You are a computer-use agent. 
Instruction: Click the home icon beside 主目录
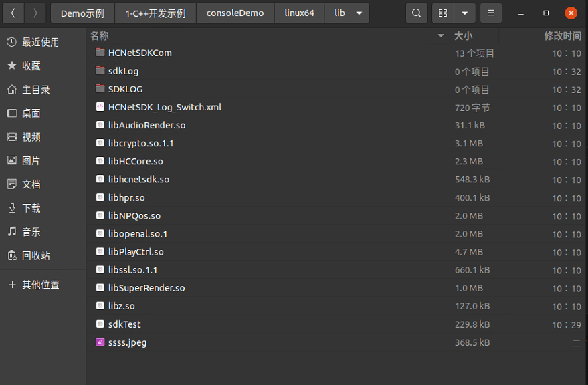[x=12, y=89]
